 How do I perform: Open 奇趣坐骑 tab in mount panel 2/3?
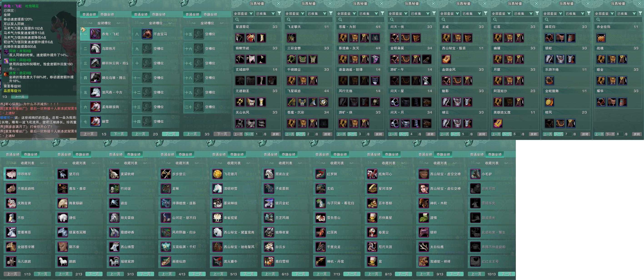(x=159, y=15)
